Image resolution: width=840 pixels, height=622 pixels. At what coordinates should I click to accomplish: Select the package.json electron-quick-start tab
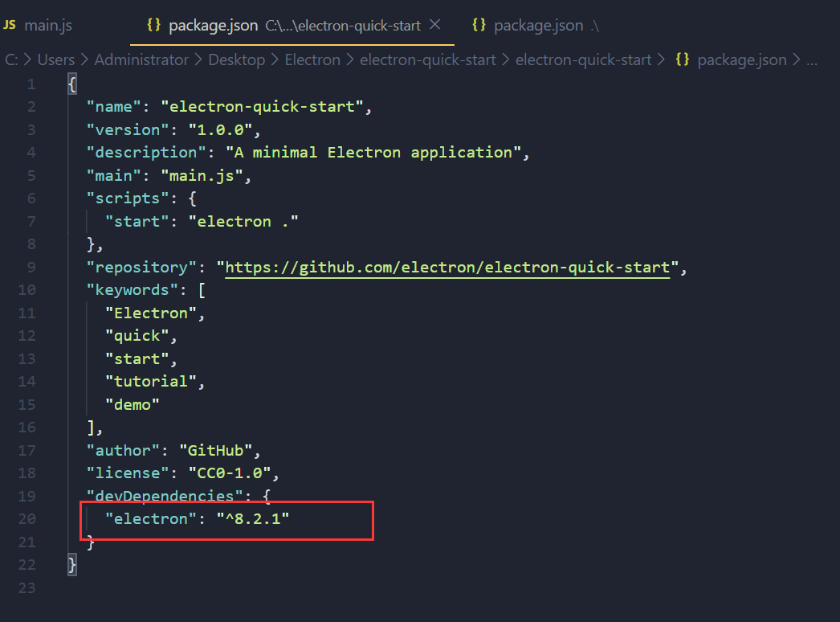point(292,25)
